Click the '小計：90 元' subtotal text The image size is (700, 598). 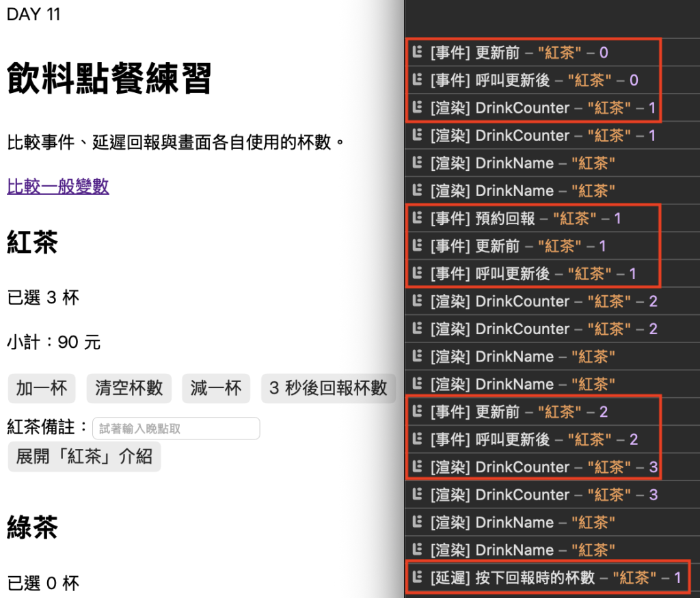(53, 342)
